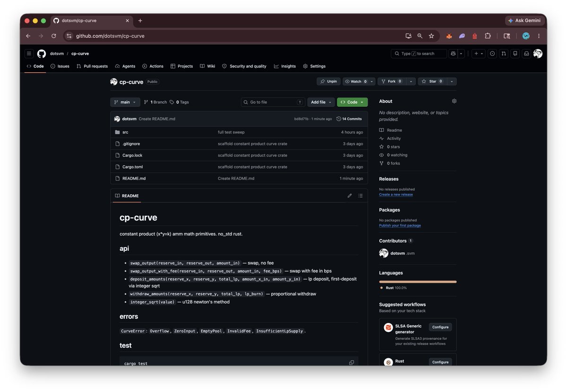Open the green Code dropdown button
Viewport: 567px width, 392px height.
click(352, 102)
